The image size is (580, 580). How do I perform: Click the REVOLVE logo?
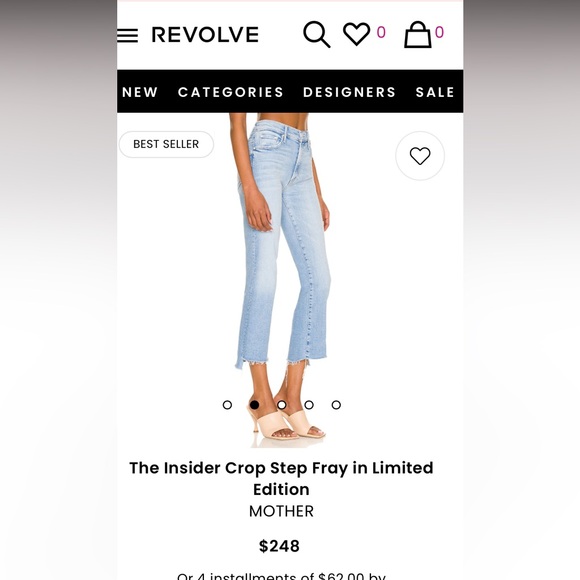[x=205, y=35]
